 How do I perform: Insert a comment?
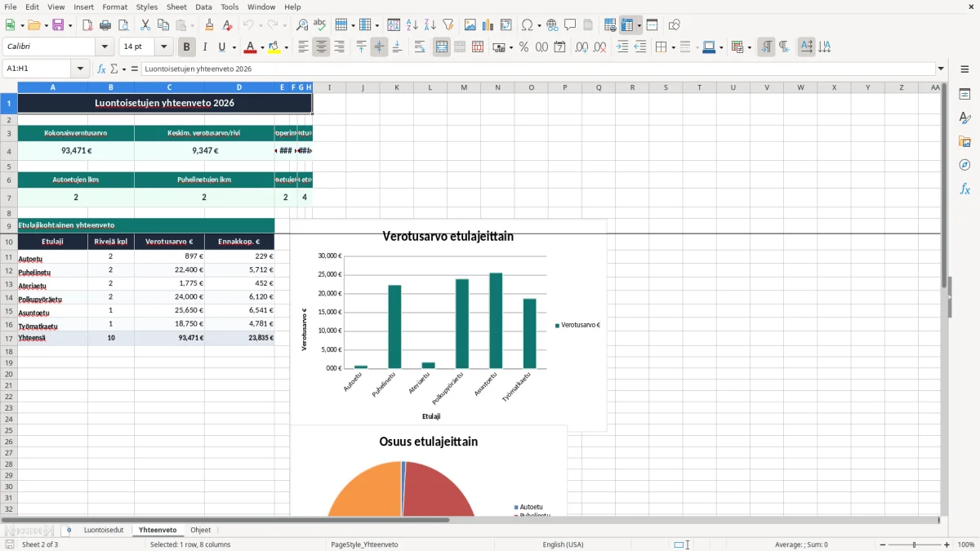[570, 25]
